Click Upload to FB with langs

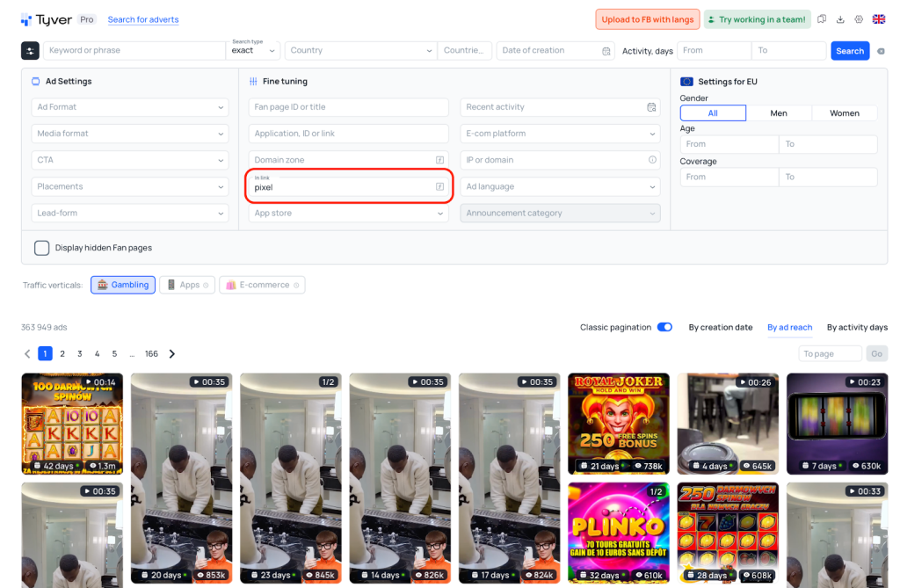point(647,19)
